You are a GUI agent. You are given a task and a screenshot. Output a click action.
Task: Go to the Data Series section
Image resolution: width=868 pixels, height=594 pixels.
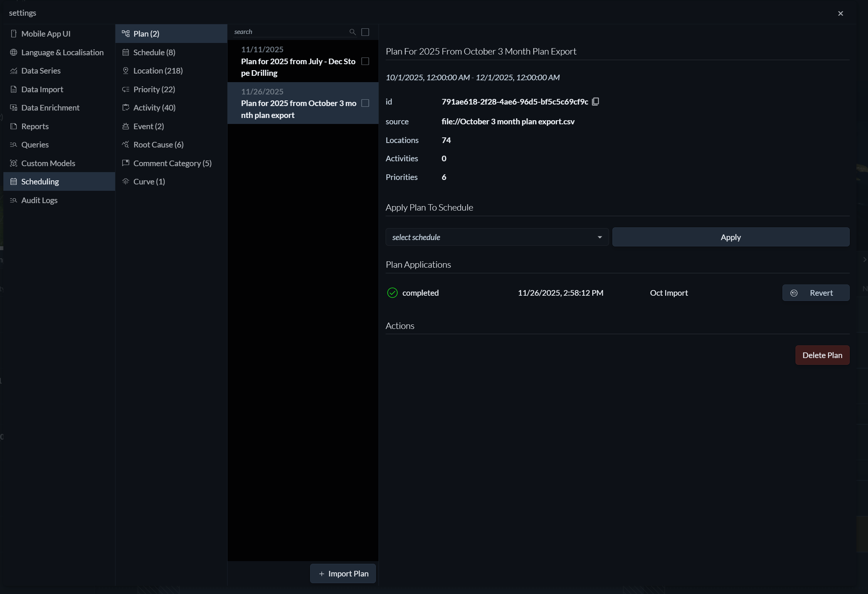59,71
